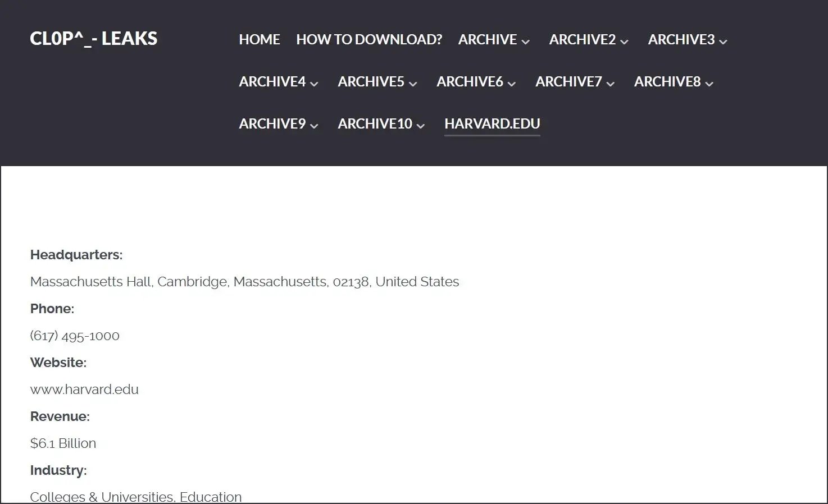This screenshot has width=828, height=504.
Task: Click the phone number (617) 495-1000
Action: [x=75, y=336]
